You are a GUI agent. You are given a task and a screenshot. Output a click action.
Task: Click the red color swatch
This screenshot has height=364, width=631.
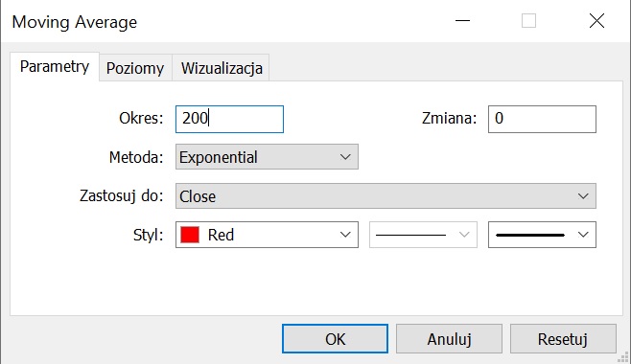[190, 235]
